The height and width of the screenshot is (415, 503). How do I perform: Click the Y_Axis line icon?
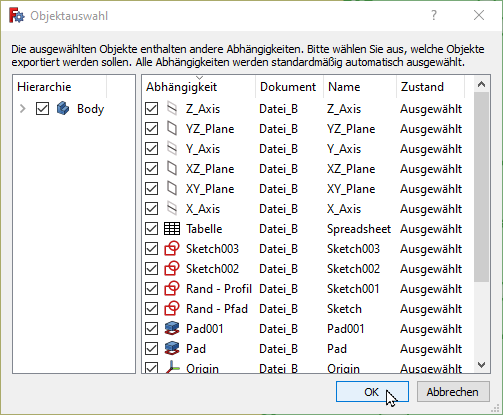click(x=172, y=149)
